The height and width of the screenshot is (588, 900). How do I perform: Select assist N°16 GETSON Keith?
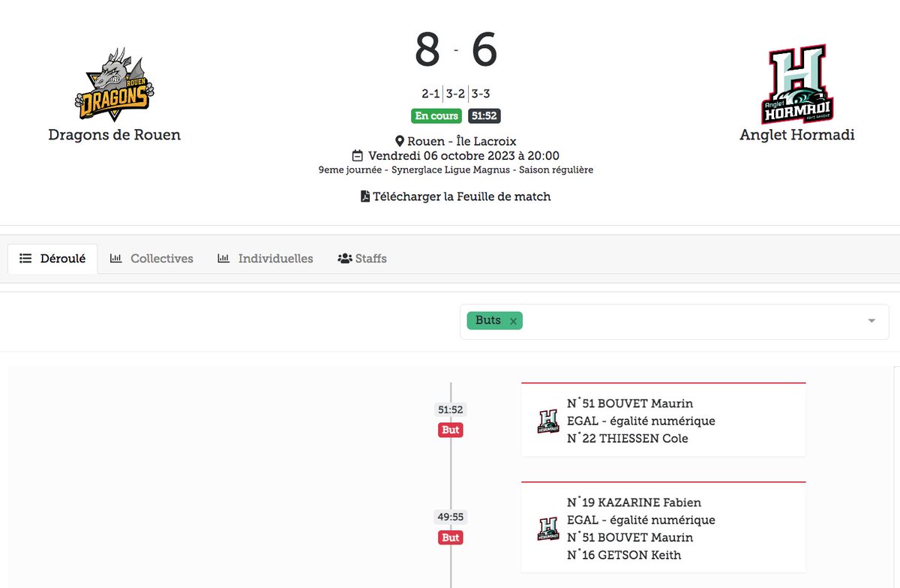(x=624, y=555)
